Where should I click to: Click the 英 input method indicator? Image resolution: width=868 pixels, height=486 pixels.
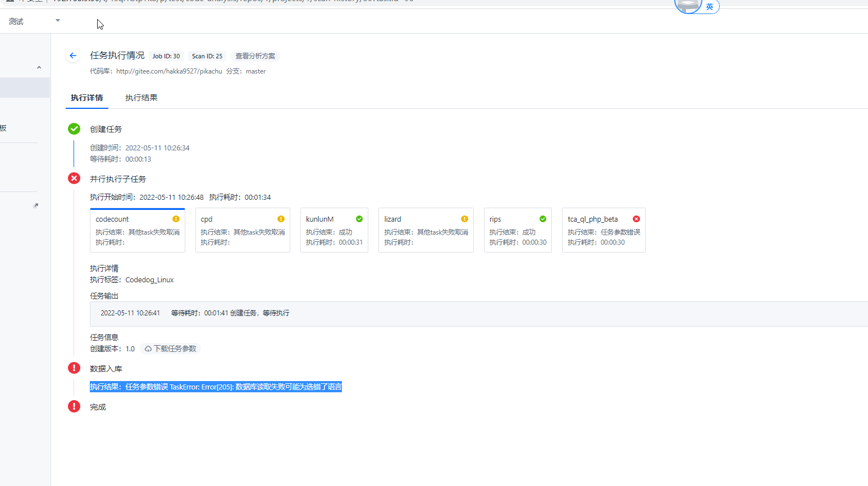(710, 7)
